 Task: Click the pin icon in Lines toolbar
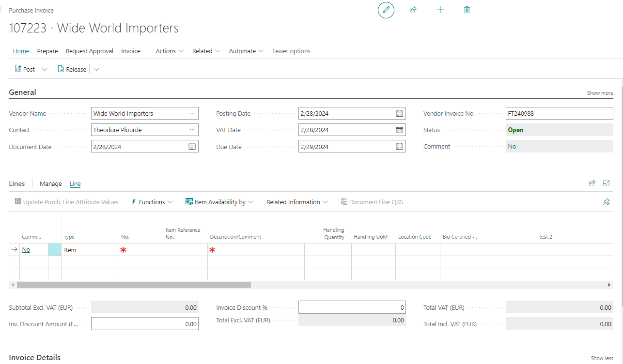(606, 202)
